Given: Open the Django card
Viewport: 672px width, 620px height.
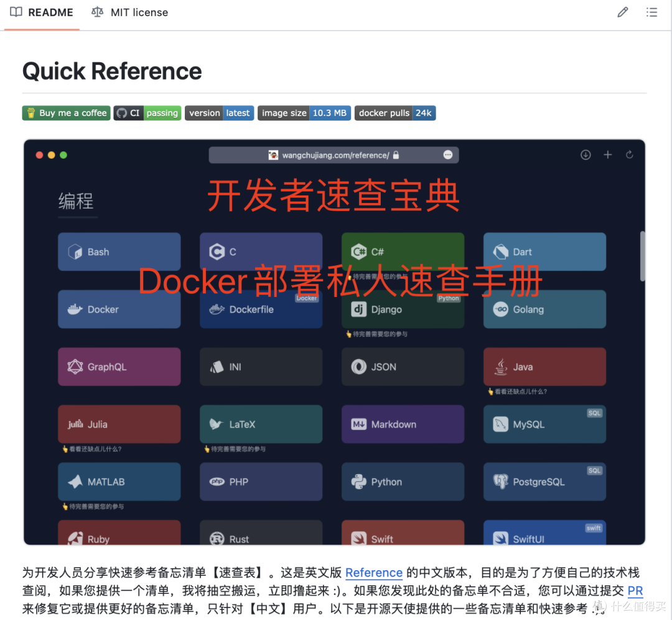Looking at the screenshot, I should 403,309.
